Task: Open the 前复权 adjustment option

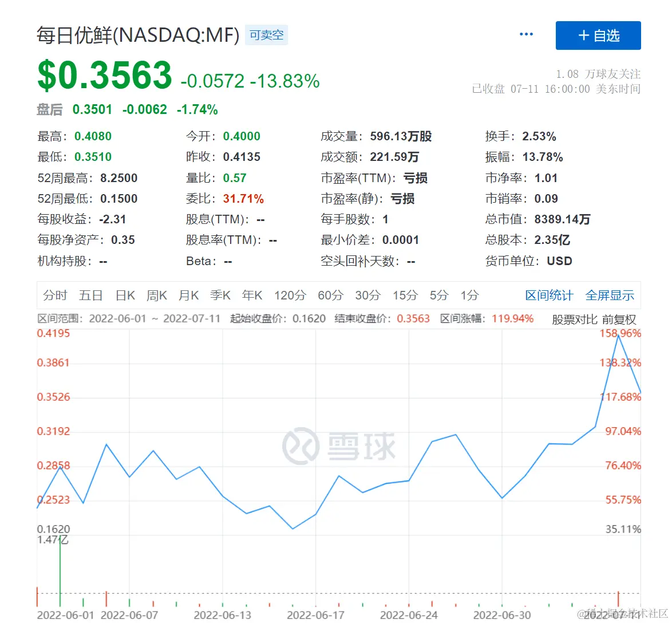Action: 619,320
